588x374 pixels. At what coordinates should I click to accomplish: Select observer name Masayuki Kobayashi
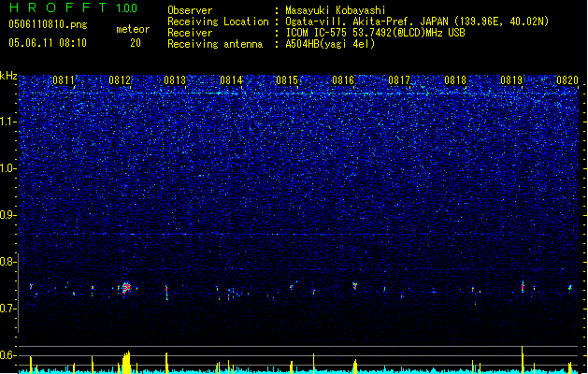[336, 10]
